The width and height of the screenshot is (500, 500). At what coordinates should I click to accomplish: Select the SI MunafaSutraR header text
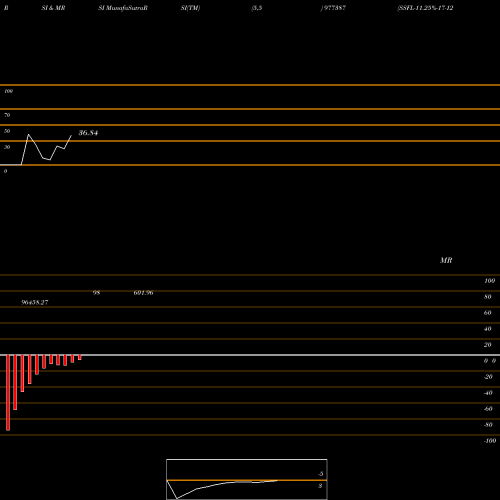pos(123,8)
